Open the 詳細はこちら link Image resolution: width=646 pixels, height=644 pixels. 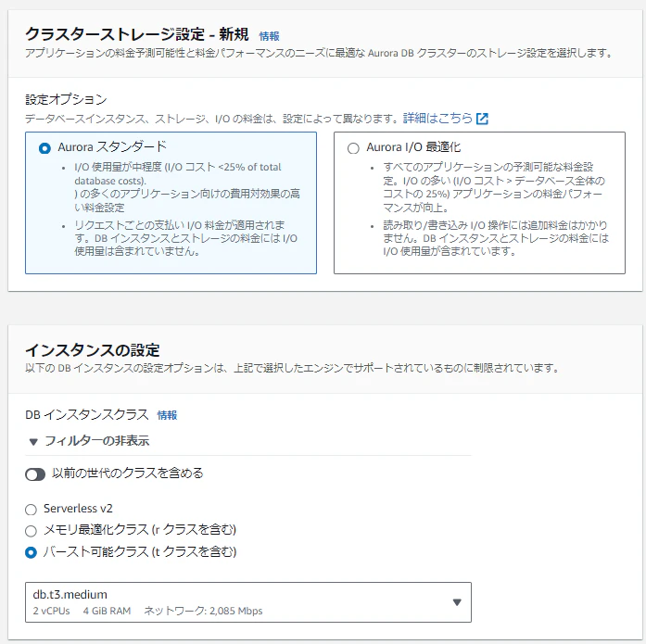pos(437,119)
